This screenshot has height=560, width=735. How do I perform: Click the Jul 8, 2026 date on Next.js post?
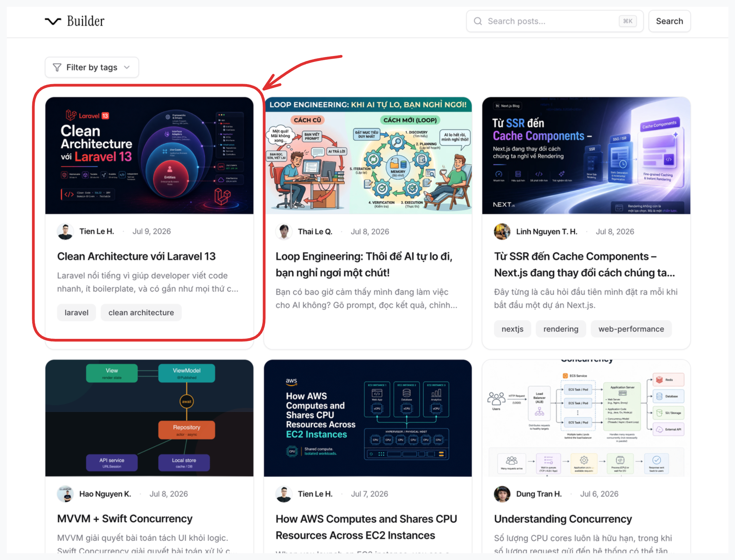(x=615, y=232)
